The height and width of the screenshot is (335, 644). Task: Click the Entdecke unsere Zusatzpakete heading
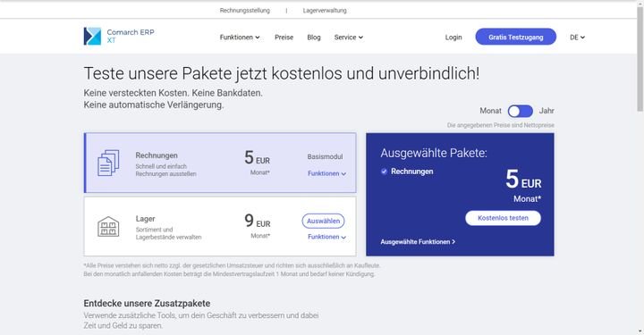click(x=147, y=304)
